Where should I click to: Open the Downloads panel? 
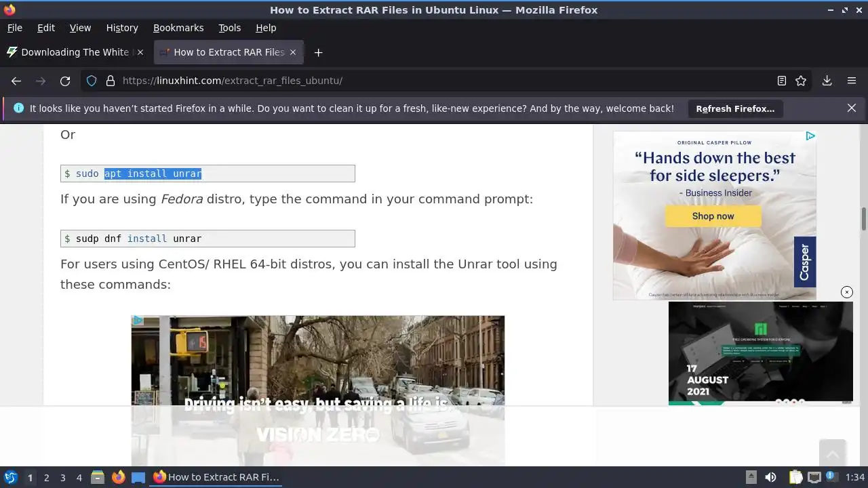click(x=827, y=81)
